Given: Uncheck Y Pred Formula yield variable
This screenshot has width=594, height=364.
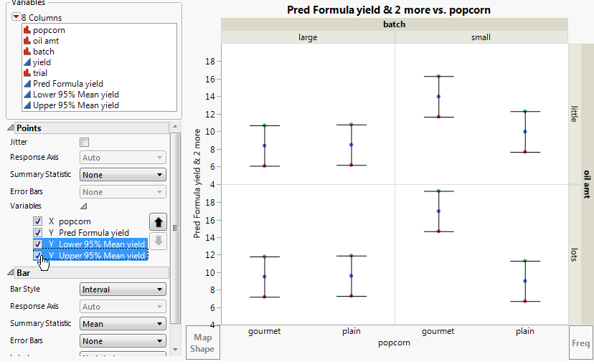Looking at the screenshot, I should 38,233.
